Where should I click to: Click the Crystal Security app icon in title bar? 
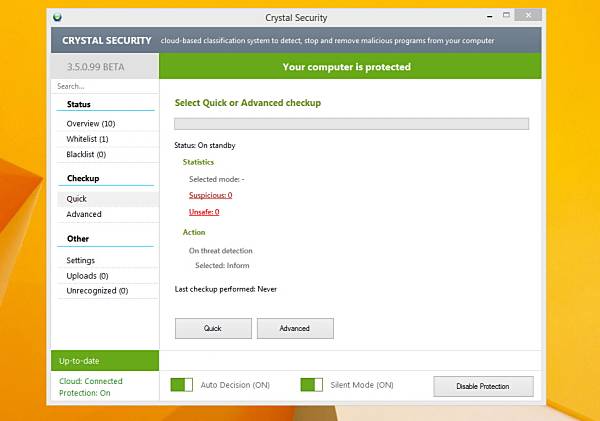[57, 17]
